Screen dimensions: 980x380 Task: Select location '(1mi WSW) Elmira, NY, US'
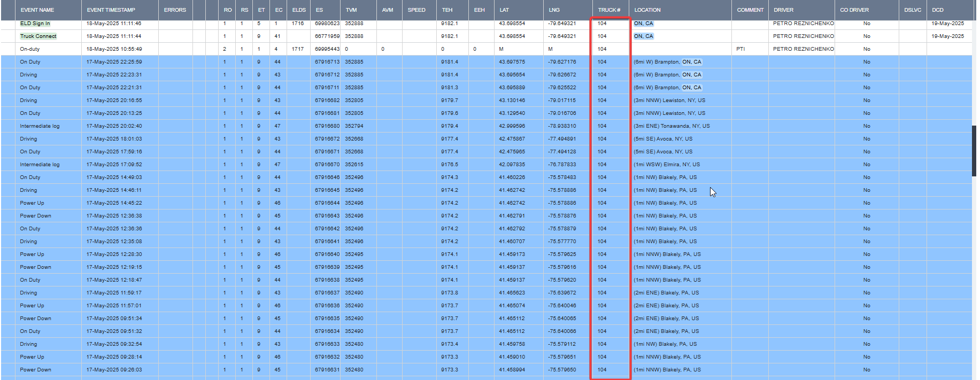click(x=667, y=165)
